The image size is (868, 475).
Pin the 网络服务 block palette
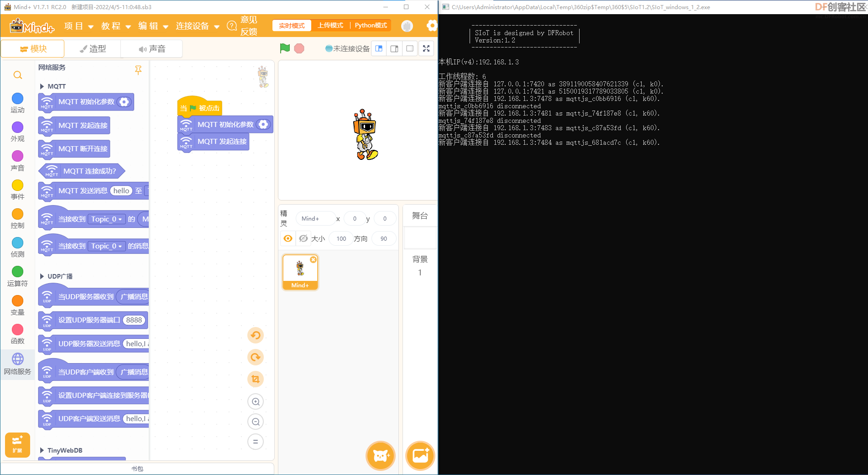(138, 70)
